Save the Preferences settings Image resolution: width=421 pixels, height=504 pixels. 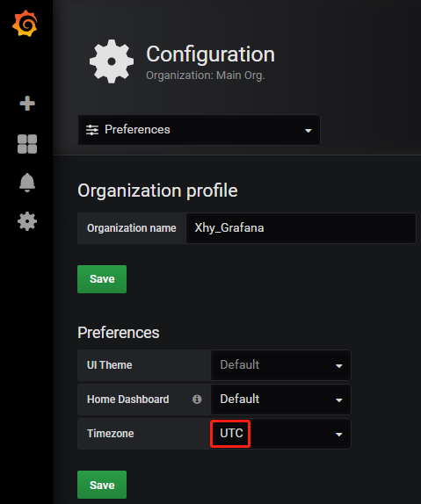[102, 485]
